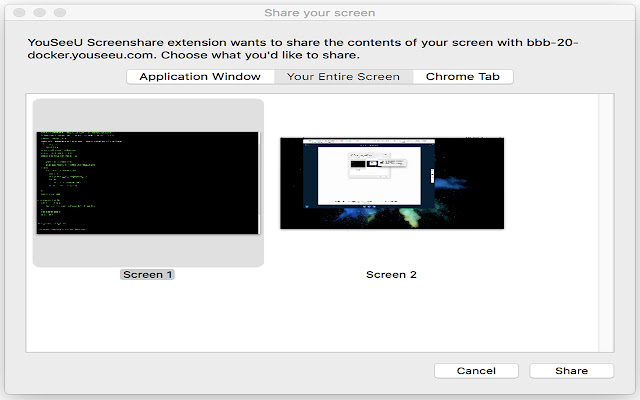Image resolution: width=640 pixels, height=400 pixels.
Task: Click the Share your screen title
Action: click(320, 13)
